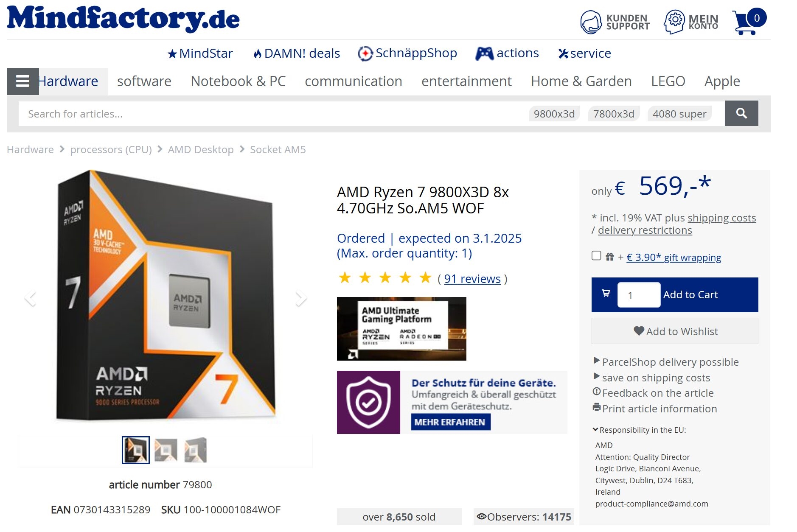Click the product title AMD Ryzen 7 9800X3D
Image resolution: width=797 pixels, height=532 pixels.
423,200
